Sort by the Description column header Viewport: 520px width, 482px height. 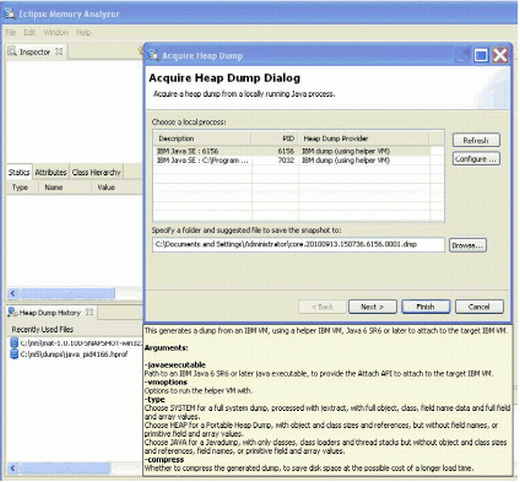click(x=202, y=138)
